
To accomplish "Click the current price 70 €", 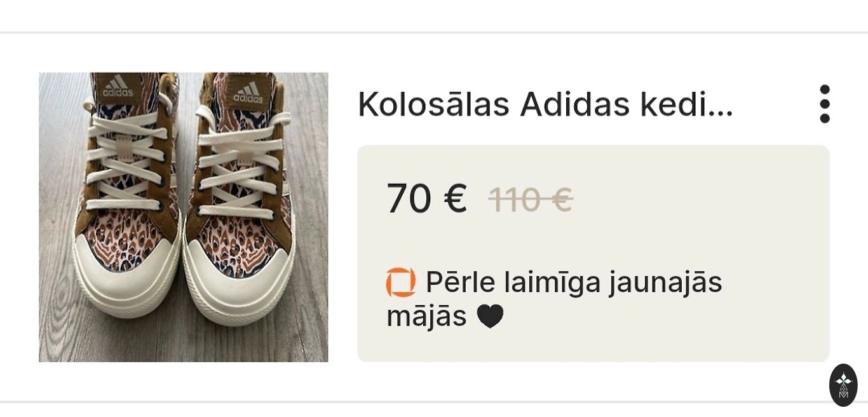I will tap(426, 198).
